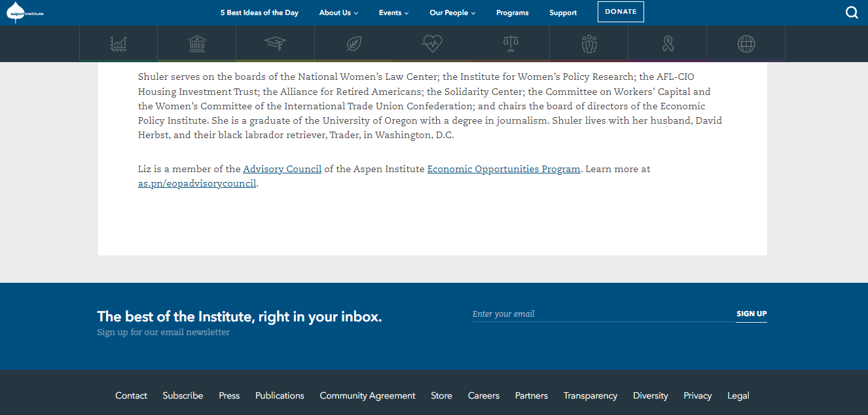
Task: Select the economy chart icon
Action: point(118,44)
